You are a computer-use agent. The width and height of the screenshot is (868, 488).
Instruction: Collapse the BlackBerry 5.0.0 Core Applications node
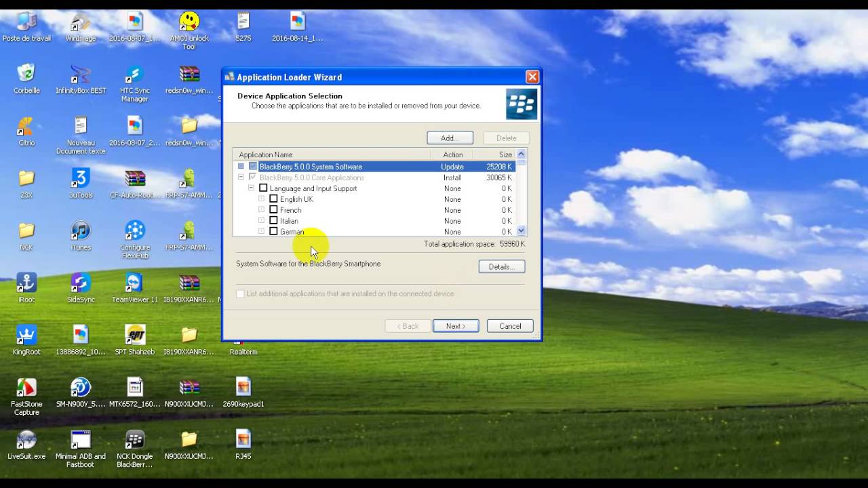(241, 178)
